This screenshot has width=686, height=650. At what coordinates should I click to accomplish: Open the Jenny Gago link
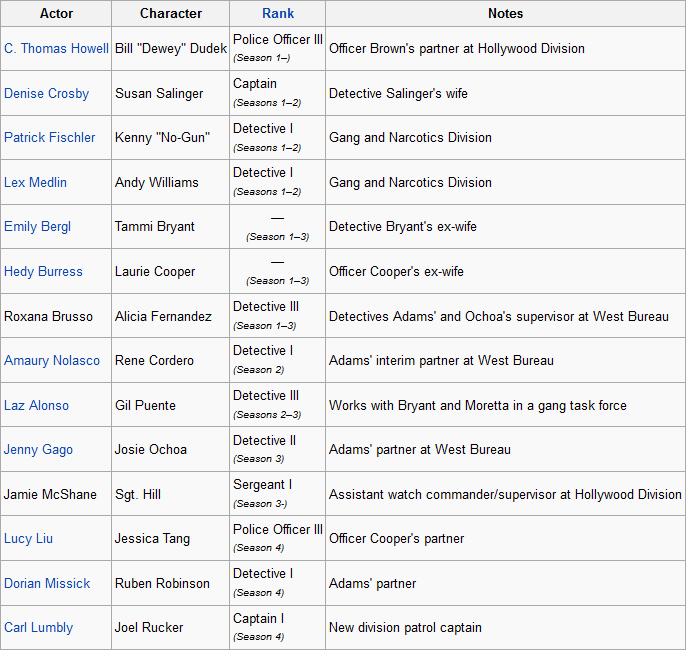(38, 449)
